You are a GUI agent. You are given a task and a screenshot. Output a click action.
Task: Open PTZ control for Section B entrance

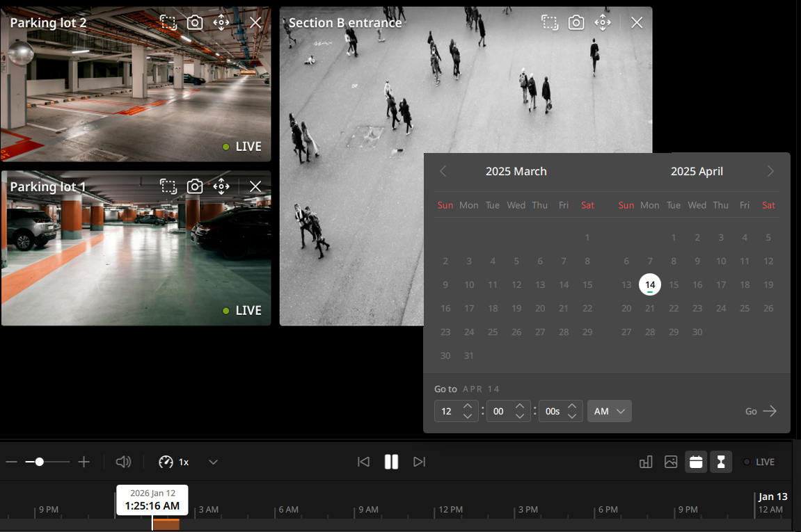(603, 22)
